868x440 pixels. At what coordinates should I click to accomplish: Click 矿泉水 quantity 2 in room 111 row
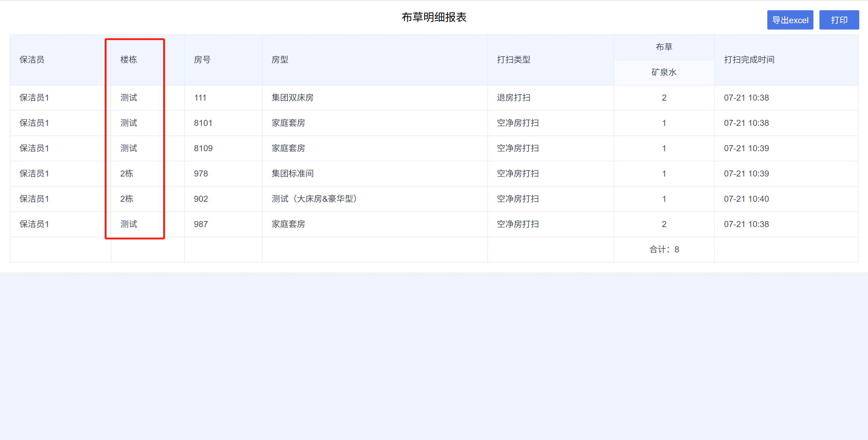[664, 98]
